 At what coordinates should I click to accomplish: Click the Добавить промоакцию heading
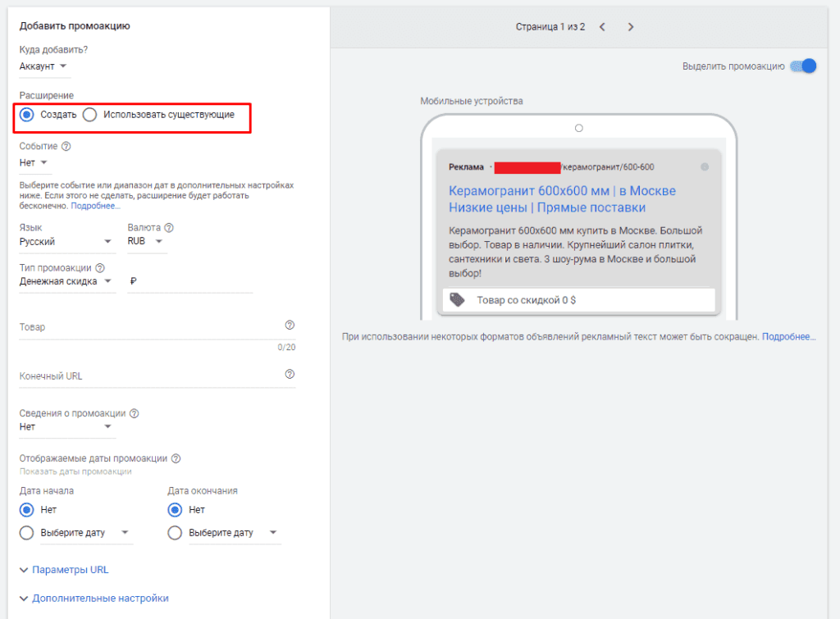[75, 25]
